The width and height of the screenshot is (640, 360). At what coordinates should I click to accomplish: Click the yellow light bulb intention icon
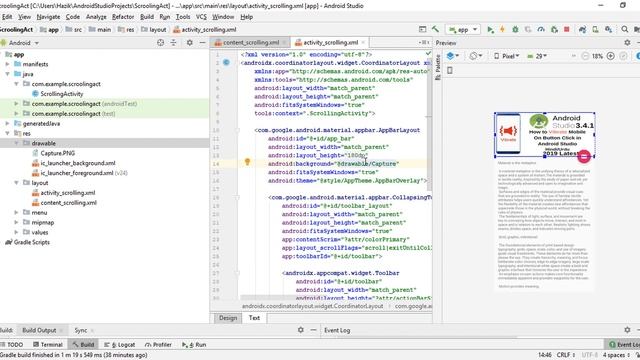point(247,162)
